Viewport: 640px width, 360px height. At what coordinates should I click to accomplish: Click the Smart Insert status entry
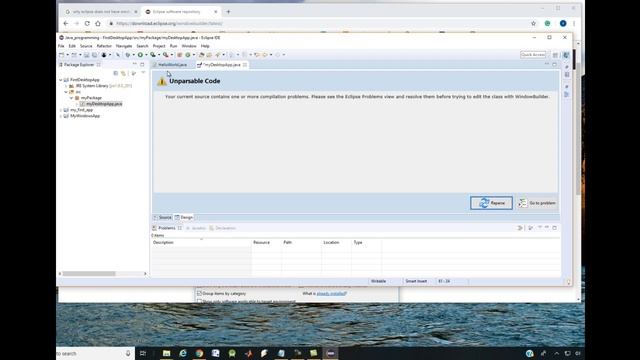416,281
